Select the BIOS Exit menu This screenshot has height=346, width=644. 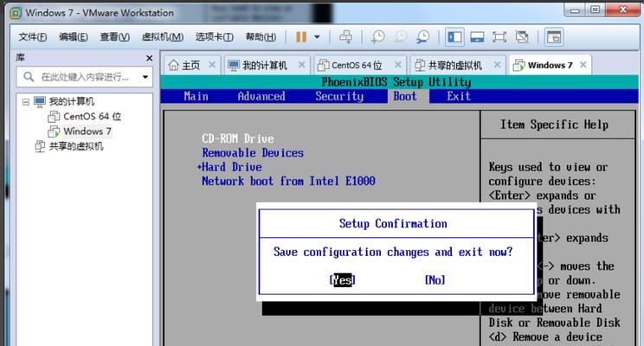click(459, 97)
